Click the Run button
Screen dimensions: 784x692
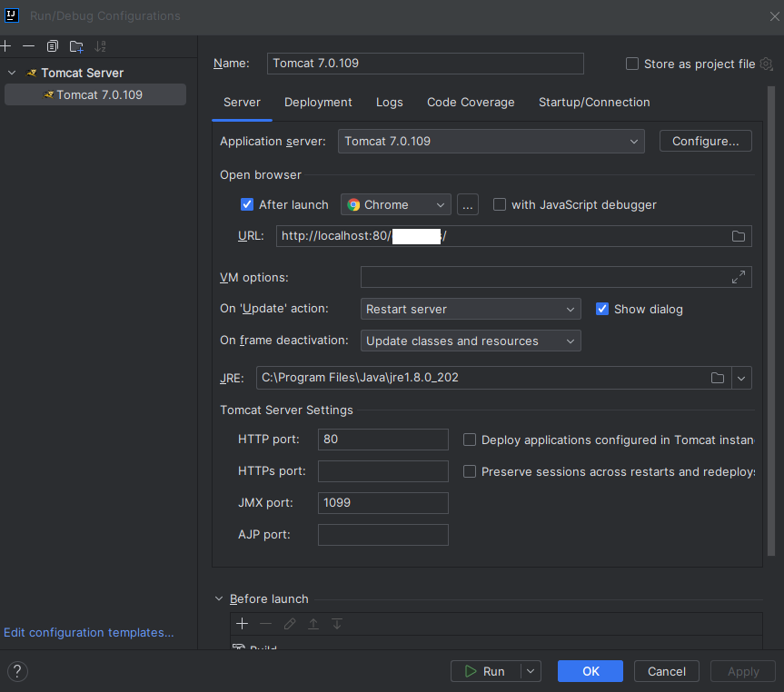click(485, 671)
